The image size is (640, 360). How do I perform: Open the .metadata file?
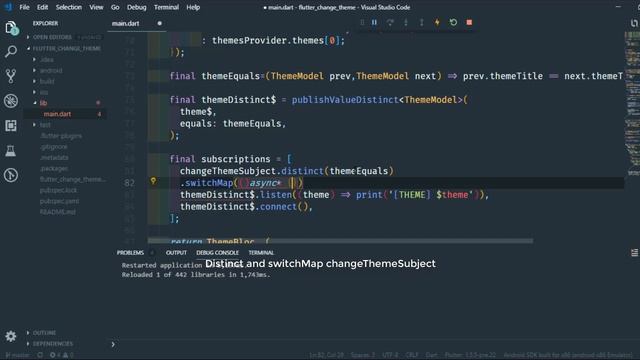coord(54,158)
